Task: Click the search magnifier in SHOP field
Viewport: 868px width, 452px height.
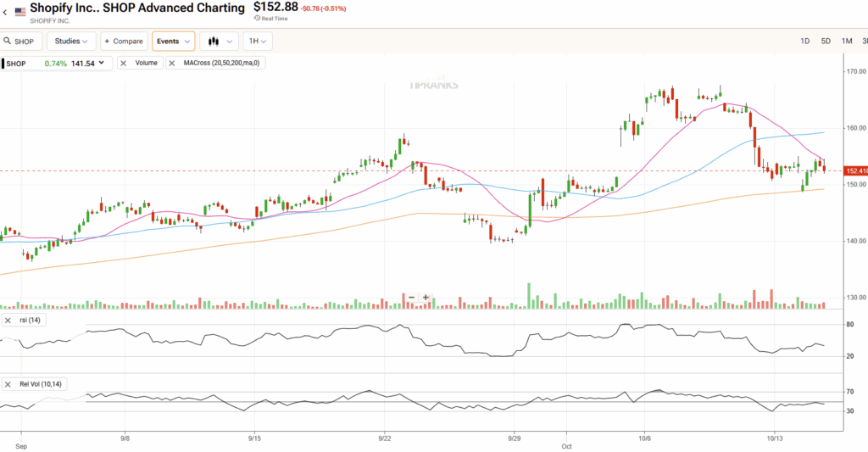Action: point(8,41)
